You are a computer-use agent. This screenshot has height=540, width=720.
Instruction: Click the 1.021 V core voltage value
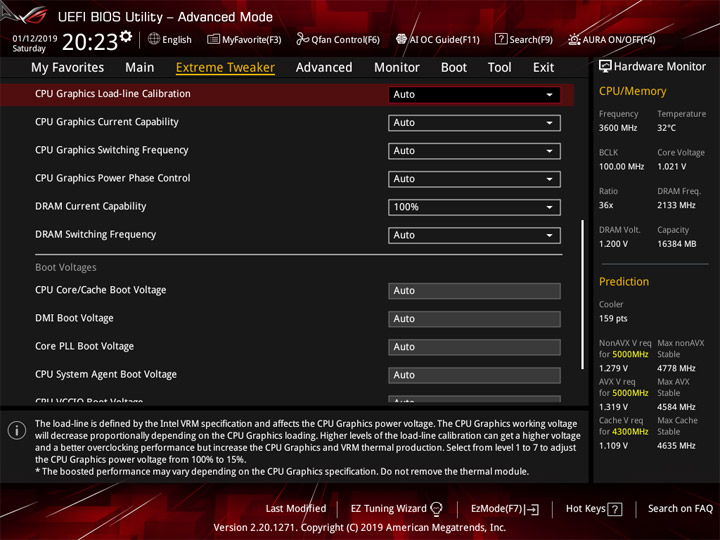pyautogui.click(x=671, y=167)
